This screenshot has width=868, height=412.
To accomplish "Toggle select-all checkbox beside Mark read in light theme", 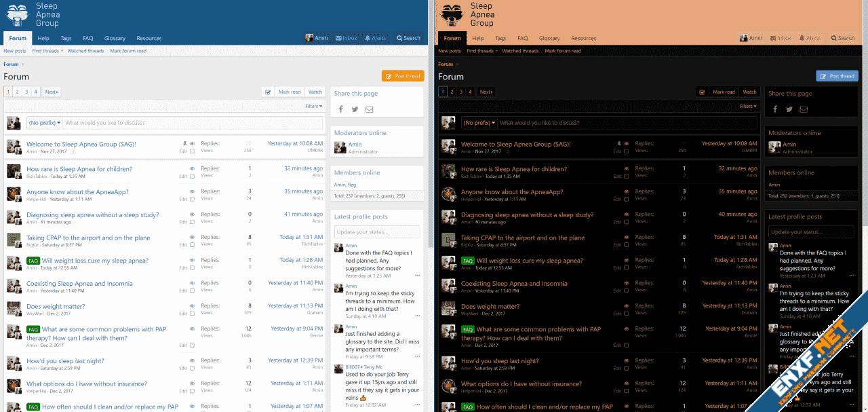I will [268, 92].
